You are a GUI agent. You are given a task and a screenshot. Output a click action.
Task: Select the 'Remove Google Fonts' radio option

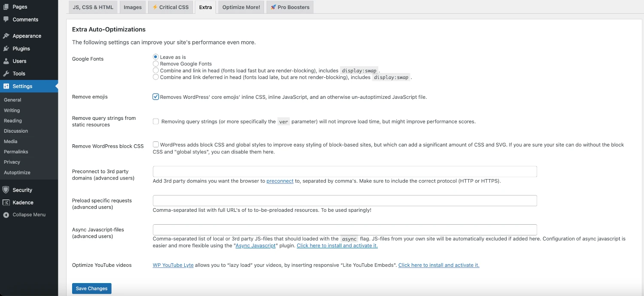tap(156, 64)
